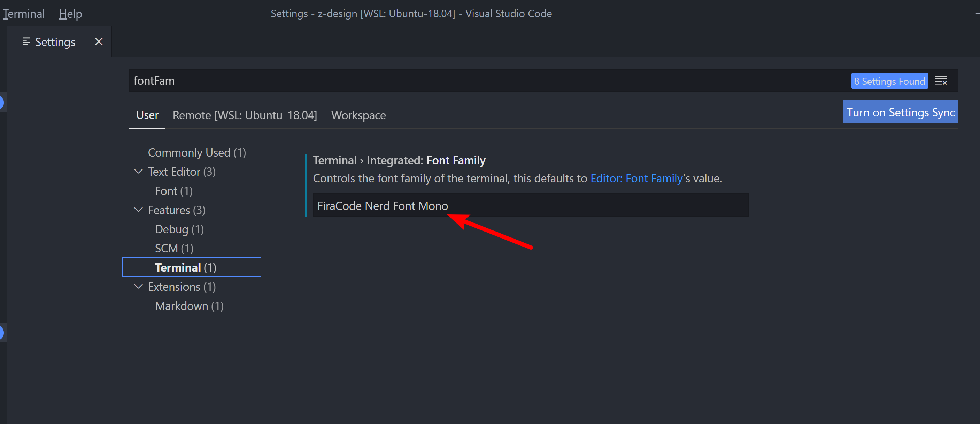Open the Help menu
Viewport: 980px width, 424px height.
[x=70, y=13]
